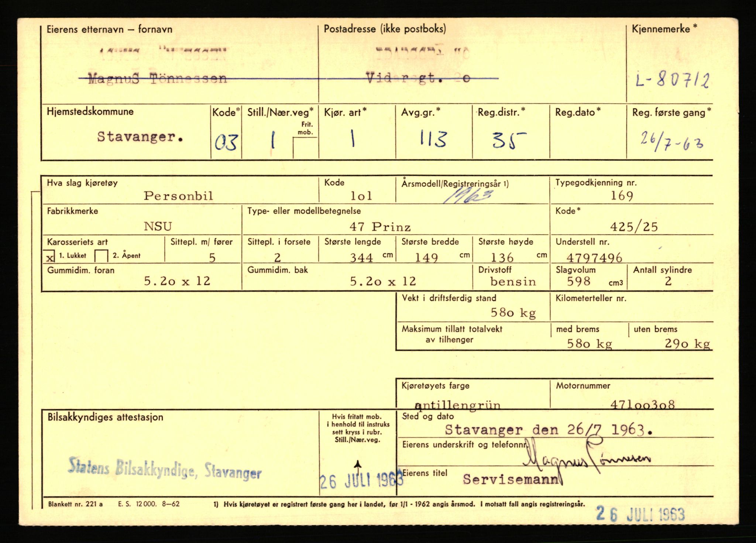The height and width of the screenshot is (543, 756).
Task: Click the driftsferdig weight '58o kg'
Action: [x=513, y=313]
